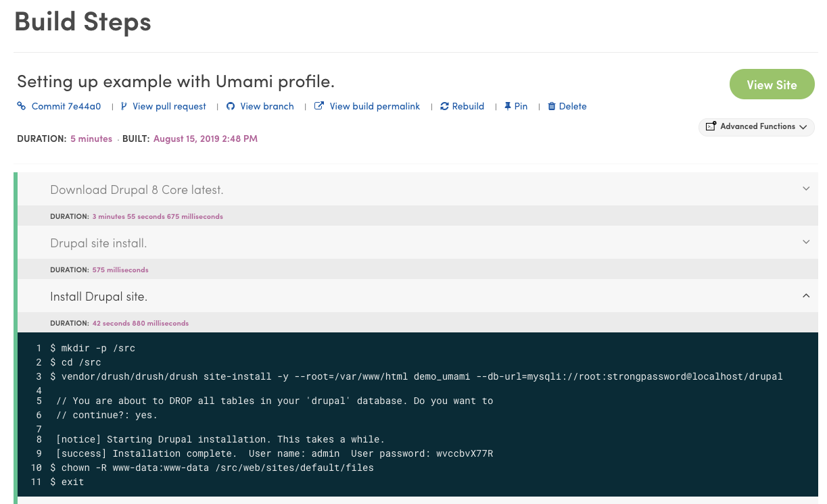Click the Delete trash icon
The height and width of the screenshot is (504, 827).
click(x=552, y=106)
